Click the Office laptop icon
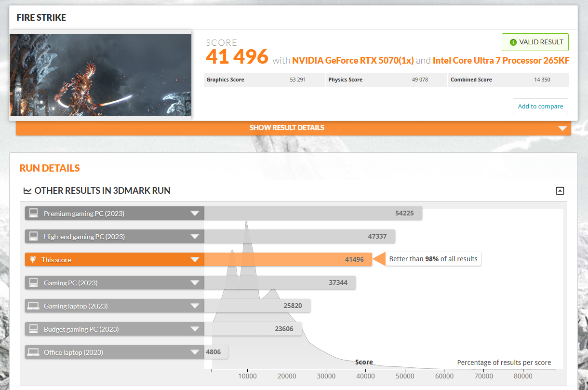Screen dimensions: 588x390 pos(33,352)
